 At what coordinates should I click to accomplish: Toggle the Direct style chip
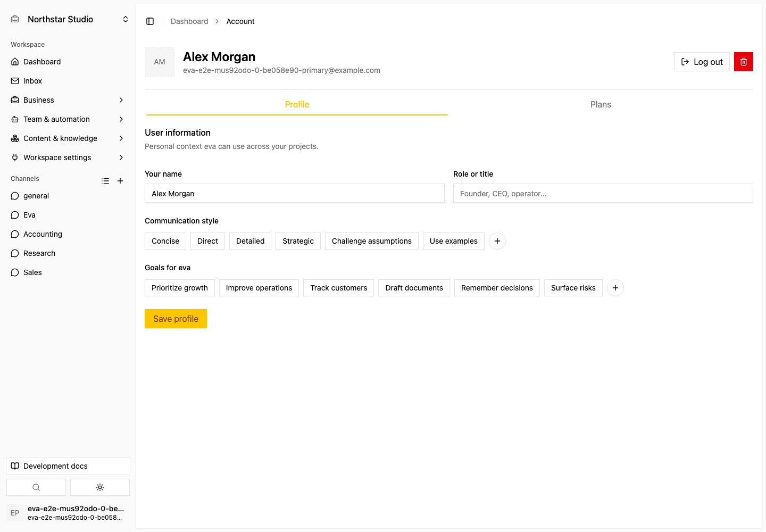pos(207,241)
